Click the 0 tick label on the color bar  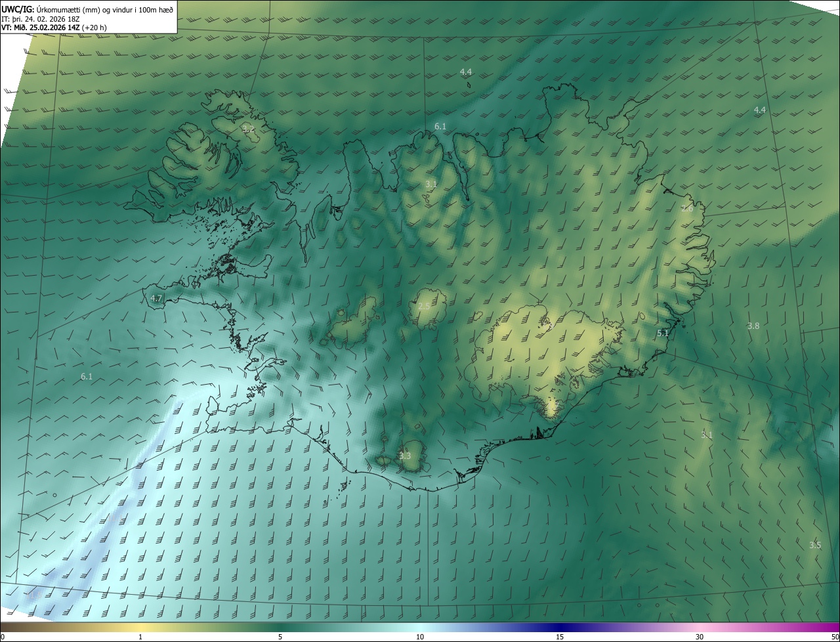point(3,637)
